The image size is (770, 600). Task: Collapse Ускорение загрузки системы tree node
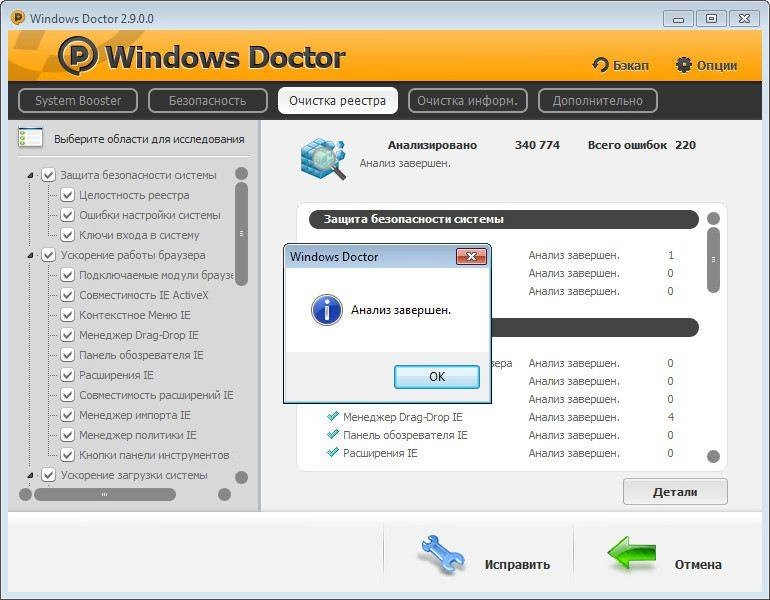coord(30,475)
